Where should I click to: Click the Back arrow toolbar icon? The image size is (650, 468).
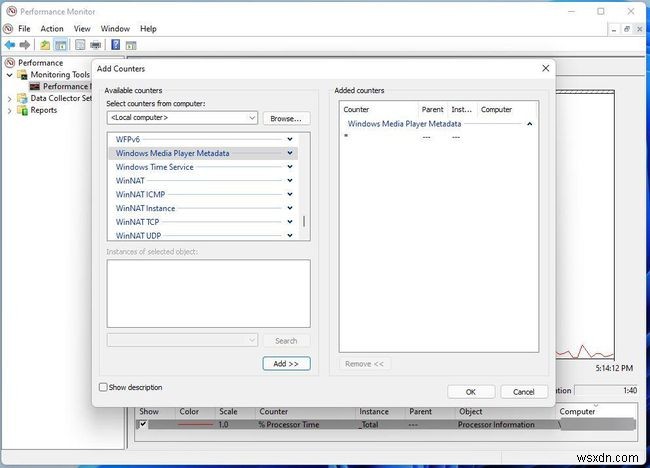point(10,45)
